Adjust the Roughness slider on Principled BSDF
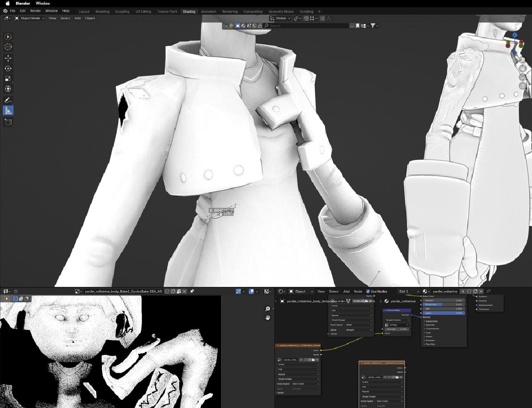532x408 pixels. (x=444, y=305)
